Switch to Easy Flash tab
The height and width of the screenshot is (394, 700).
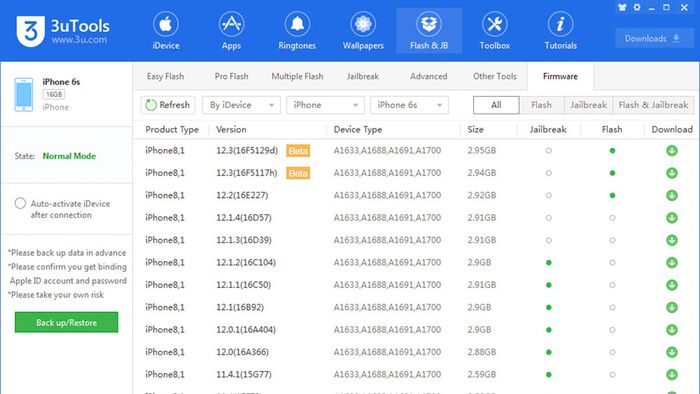[x=165, y=76]
